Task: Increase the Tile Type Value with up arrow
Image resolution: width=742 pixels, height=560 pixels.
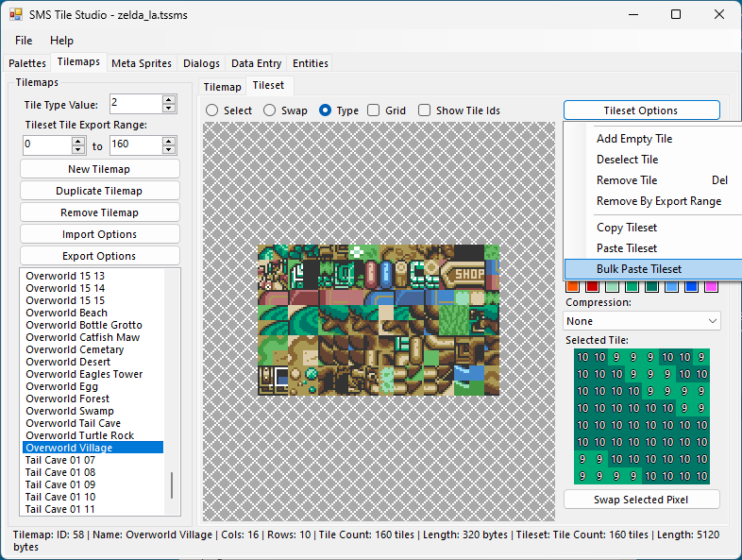Action: click(169, 99)
